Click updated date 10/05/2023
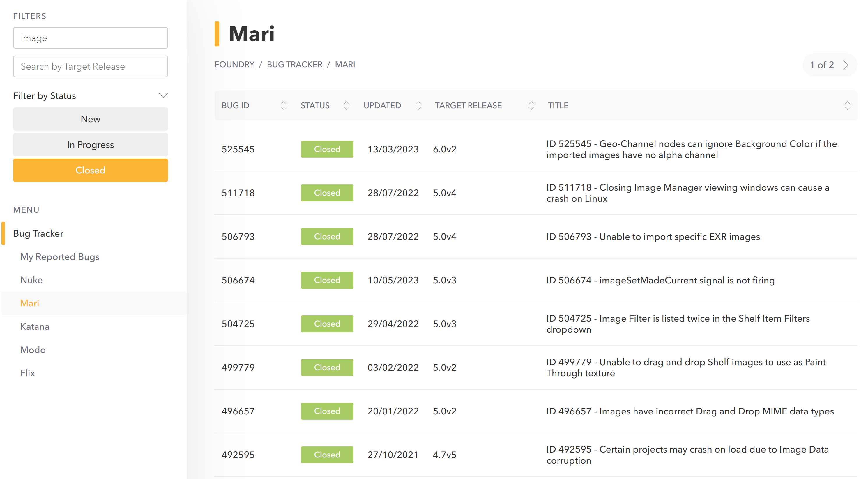Image resolution: width=868 pixels, height=479 pixels. pos(393,280)
